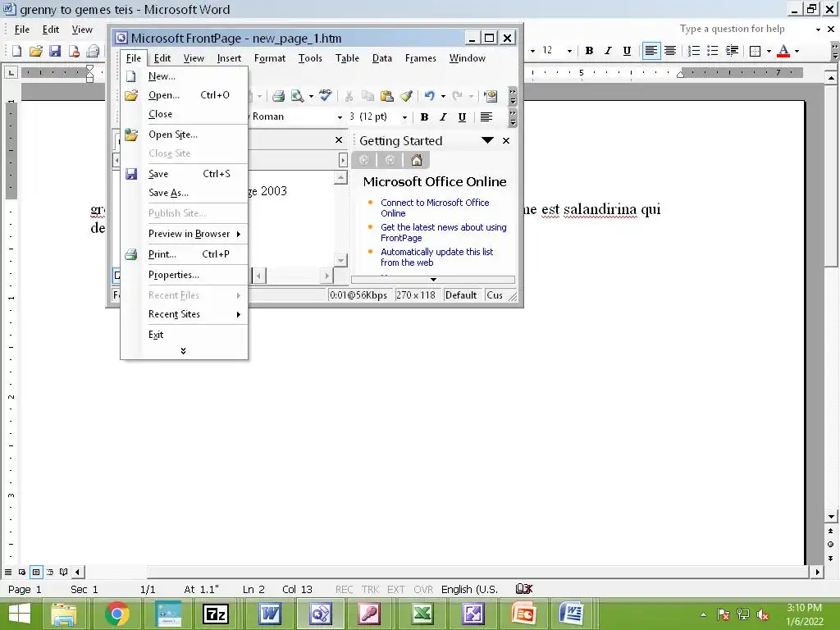Toggle Bold in FrontPage formatting toolbar
The image size is (840, 630).
click(x=424, y=116)
